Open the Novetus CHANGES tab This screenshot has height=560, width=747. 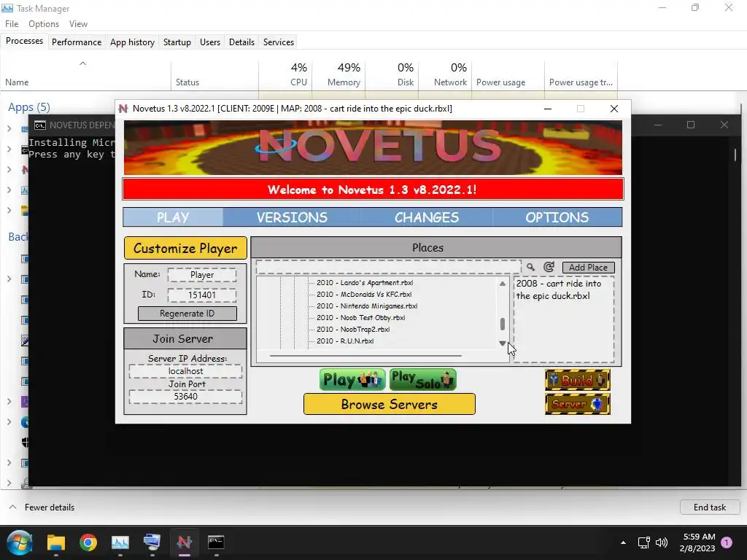(x=426, y=217)
